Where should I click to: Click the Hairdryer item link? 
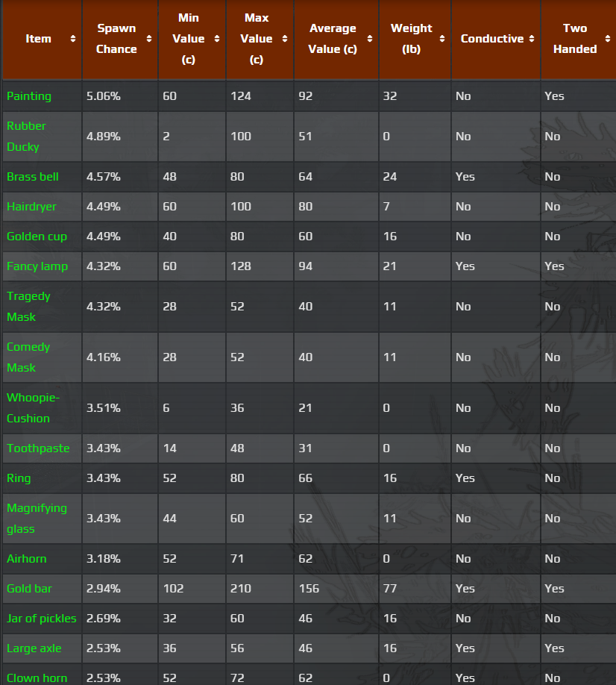coord(31,207)
